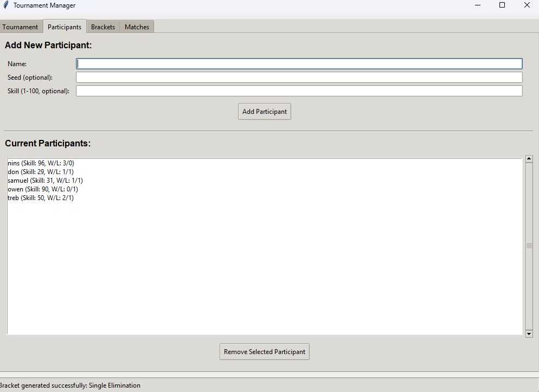The height and width of the screenshot is (392, 539).
Task: Click Remove Selected Participant
Action: (x=264, y=351)
